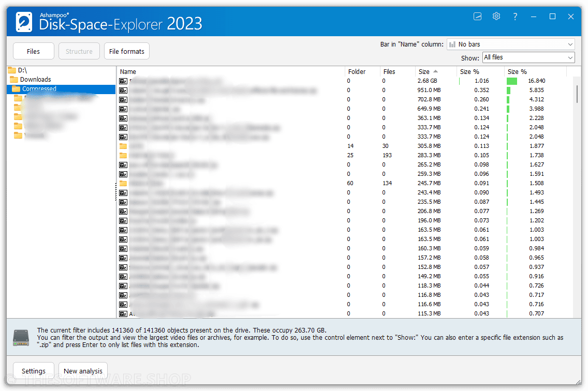This screenshot has width=588, height=391.
Task: Click archive icon of the 649.9 MB file
Action: coord(123,109)
